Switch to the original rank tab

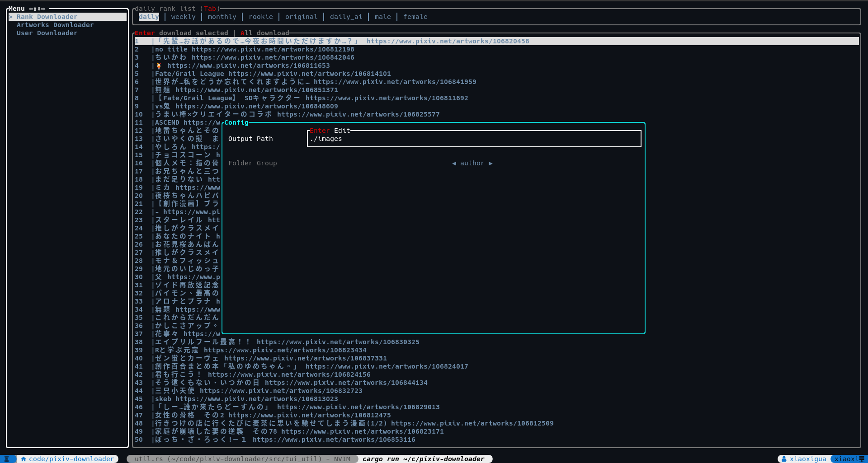(x=301, y=17)
